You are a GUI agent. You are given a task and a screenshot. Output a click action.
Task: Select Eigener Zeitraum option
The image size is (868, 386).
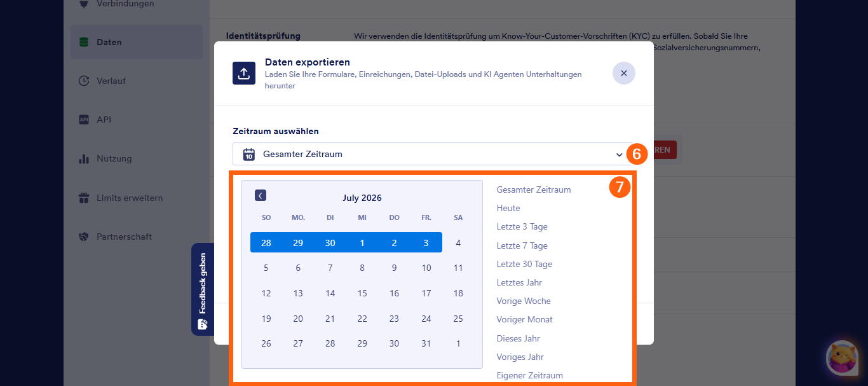tap(529, 375)
